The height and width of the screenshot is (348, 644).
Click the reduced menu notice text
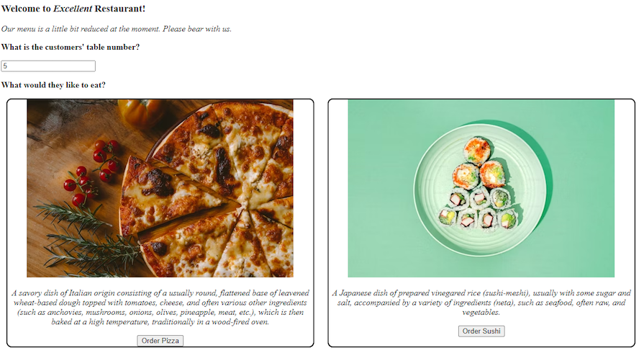(117, 29)
